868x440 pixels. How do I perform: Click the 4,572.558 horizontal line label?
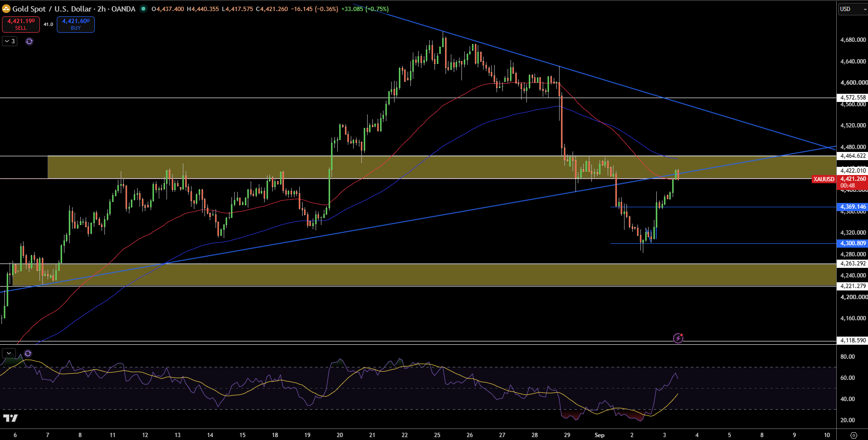(x=853, y=98)
